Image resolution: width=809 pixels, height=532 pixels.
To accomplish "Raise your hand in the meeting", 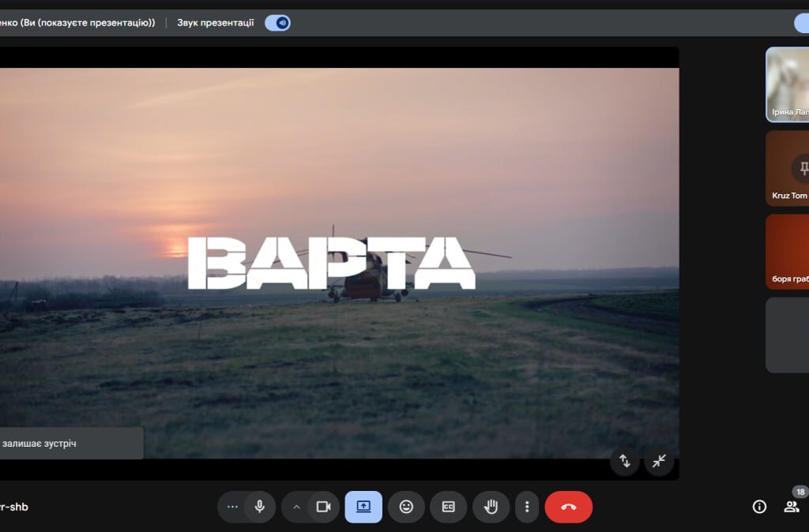I will (x=491, y=507).
